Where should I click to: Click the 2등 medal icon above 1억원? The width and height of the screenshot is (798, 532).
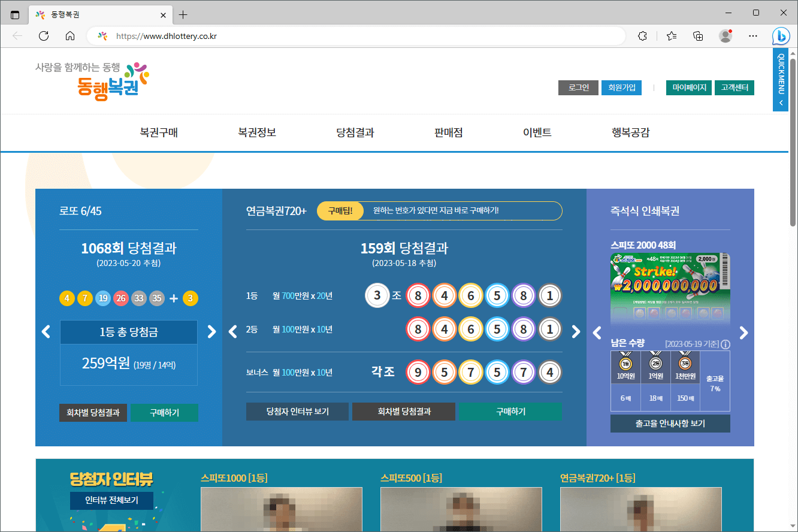655,363
